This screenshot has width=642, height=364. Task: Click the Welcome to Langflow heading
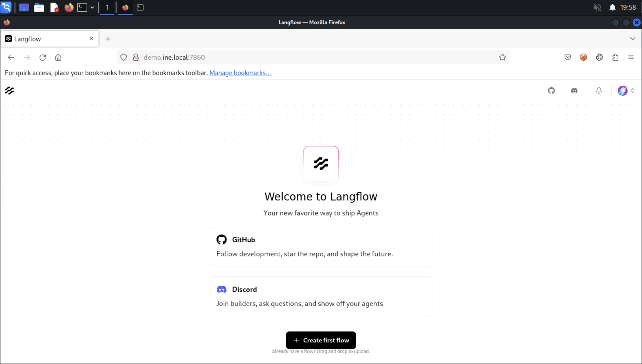(x=321, y=197)
